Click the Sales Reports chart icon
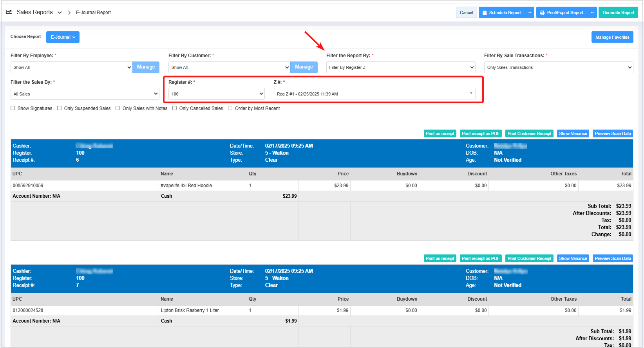Image resolution: width=644 pixels, height=348 pixels. point(9,12)
